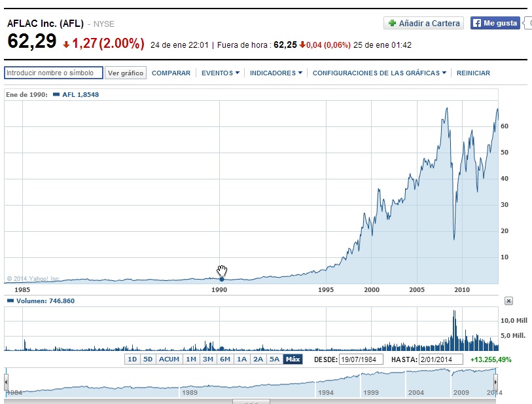The height and width of the screenshot is (404, 532).
Task: Click left handle of range navigator
Action: pos(6,382)
